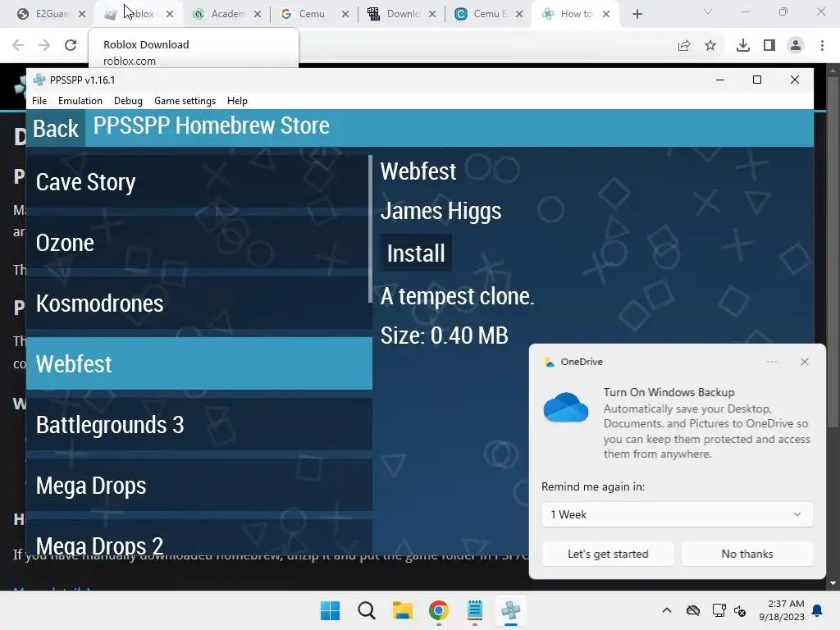Open the Windows Start menu
Image resolution: width=840 pixels, height=630 pixels.
330,610
